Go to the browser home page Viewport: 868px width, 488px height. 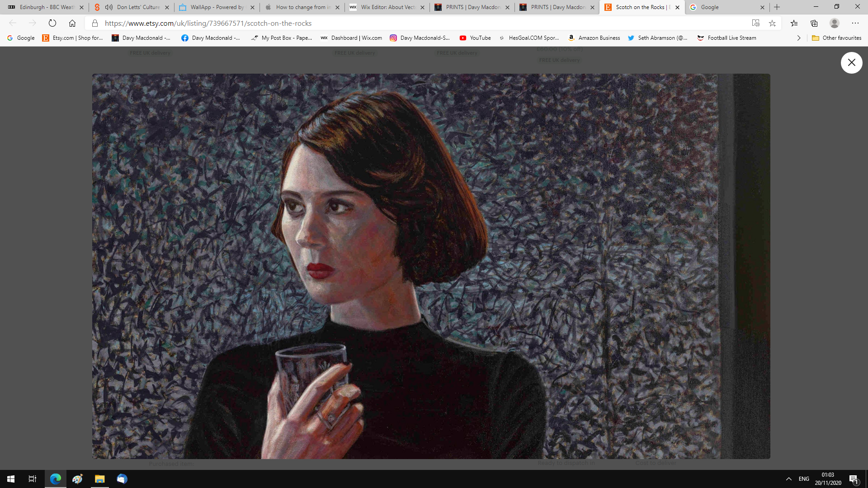tap(72, 23)
